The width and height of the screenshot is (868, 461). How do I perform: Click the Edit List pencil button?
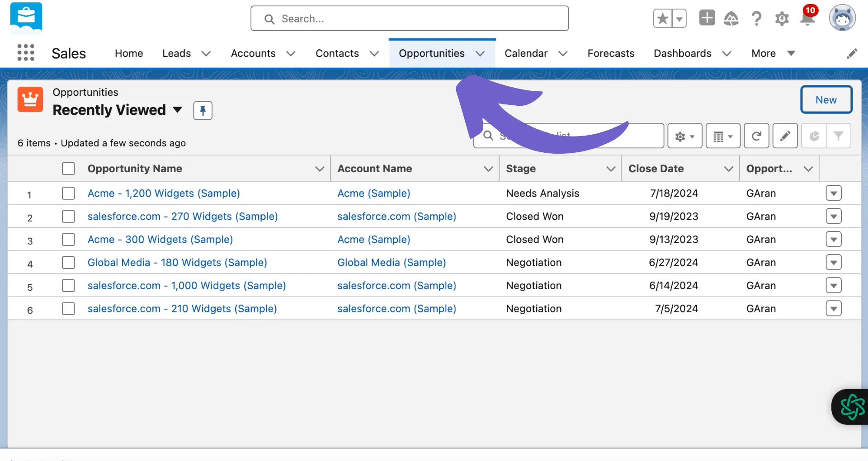(x=785, y=136)
